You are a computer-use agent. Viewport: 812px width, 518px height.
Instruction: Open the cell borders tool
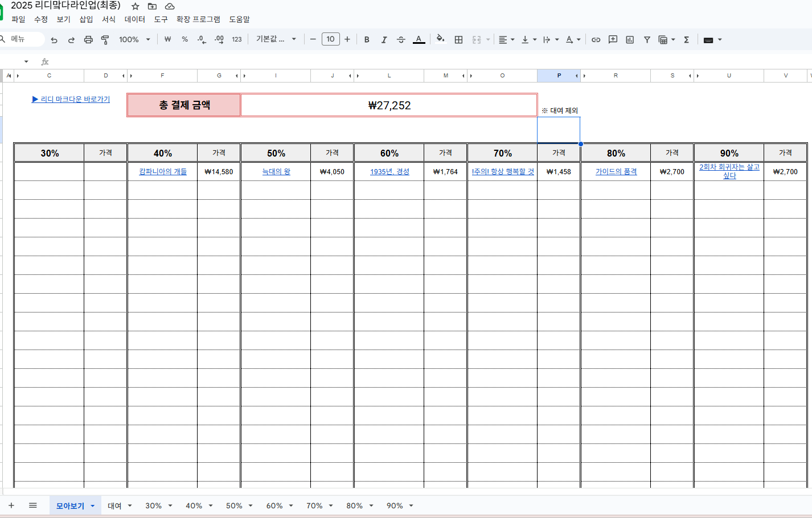[458, 40]
